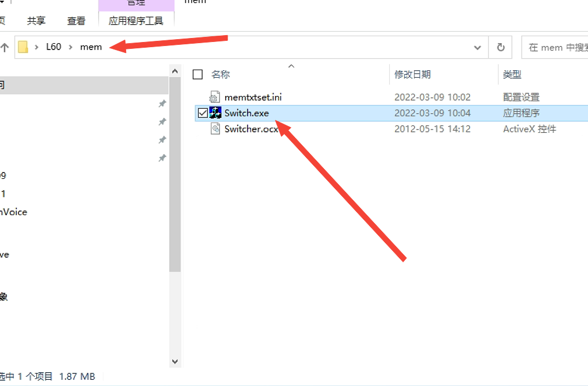Open the 应用程序工具 tab
The height and width of the screenshot is (386, 588).
[x=136, y=21]
